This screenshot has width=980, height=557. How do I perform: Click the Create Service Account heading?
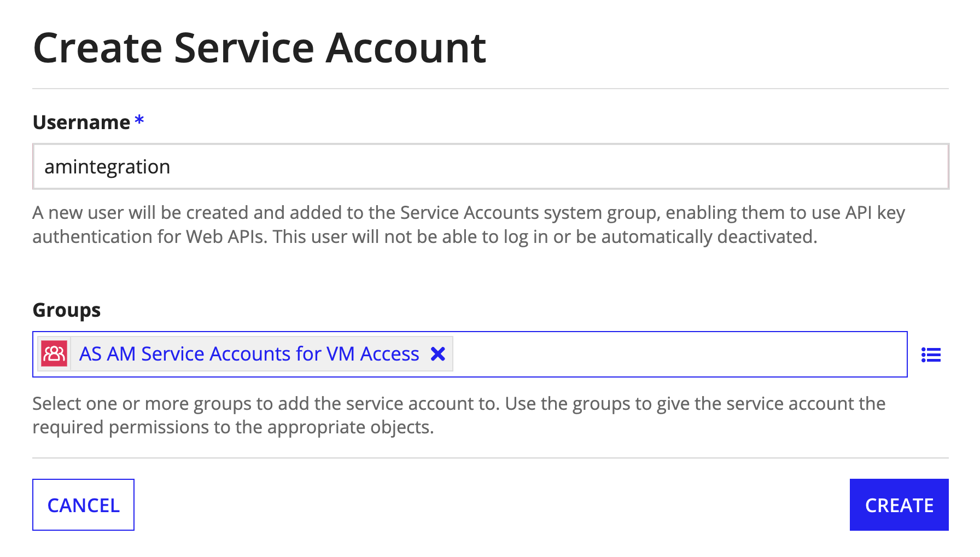click(x=260, y=48)
